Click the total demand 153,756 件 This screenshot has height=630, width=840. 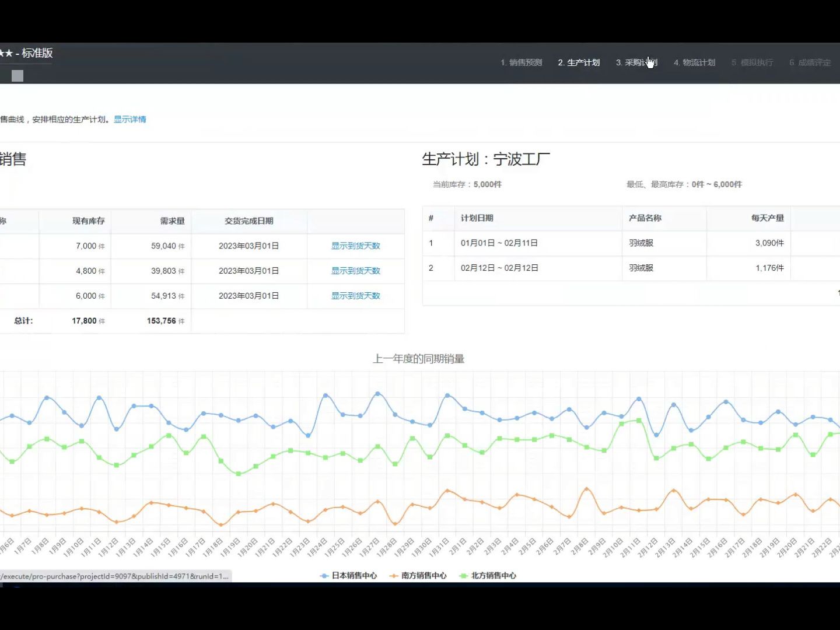coord(166,321)
